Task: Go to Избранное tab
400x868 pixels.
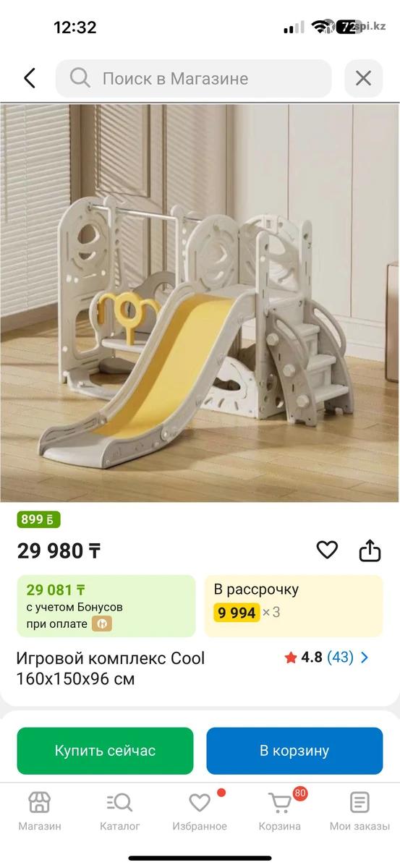Action: coord(200,811)
